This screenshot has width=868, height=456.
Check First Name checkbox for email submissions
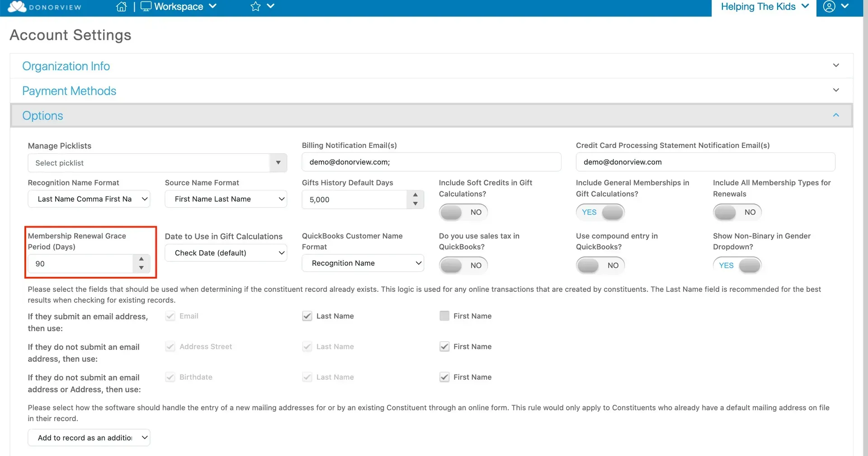click(x=444, y=316)
